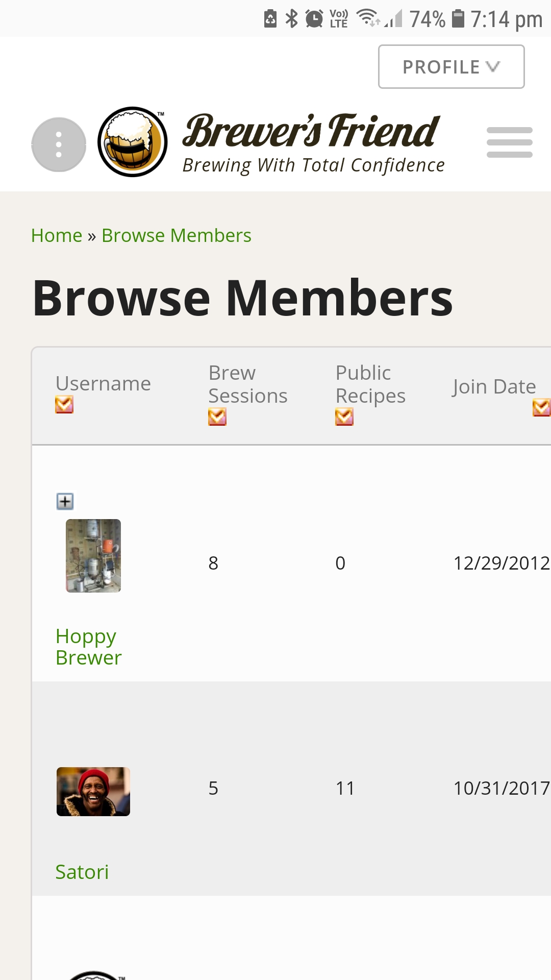Open Hoppy Brewer member profile link
Image resolution: width=551 pixels, height=980 pixels.
88,647
